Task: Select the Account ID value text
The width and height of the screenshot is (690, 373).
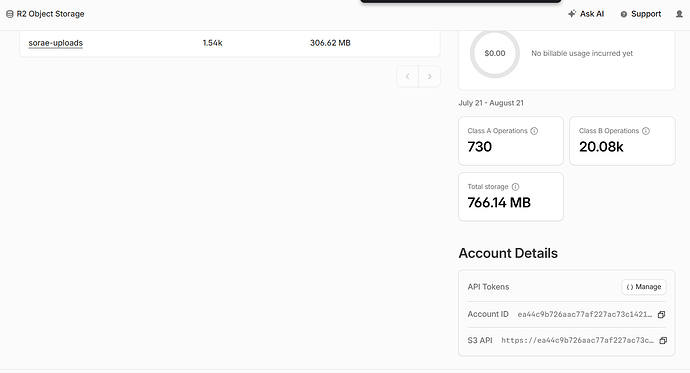Action: 585,314
